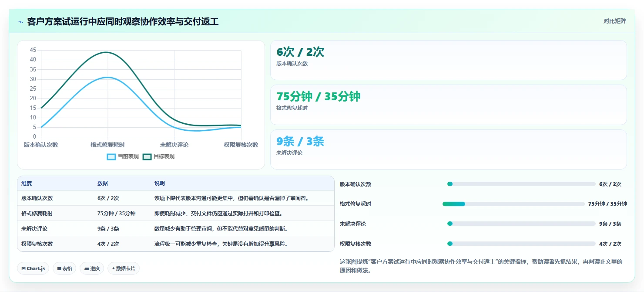
Task: Click the 格式修复耗时 chart axis label
Action: (107, 145)
